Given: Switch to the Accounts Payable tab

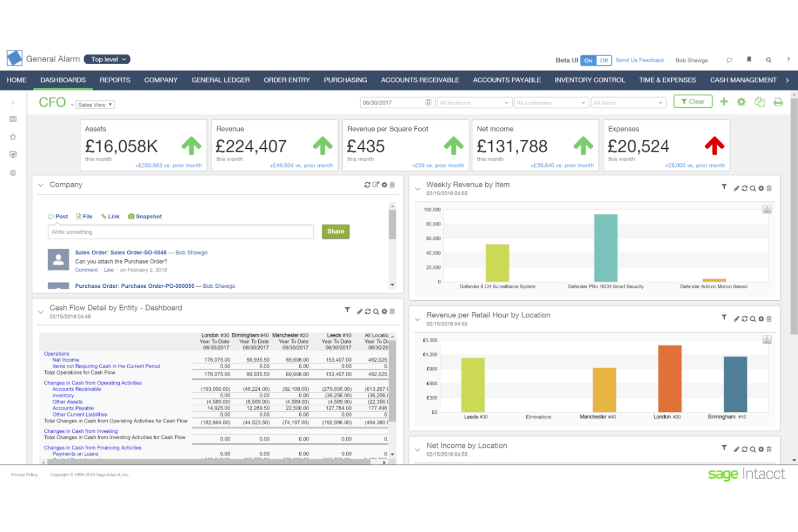Looking at the screenshot, I should 506,80.
